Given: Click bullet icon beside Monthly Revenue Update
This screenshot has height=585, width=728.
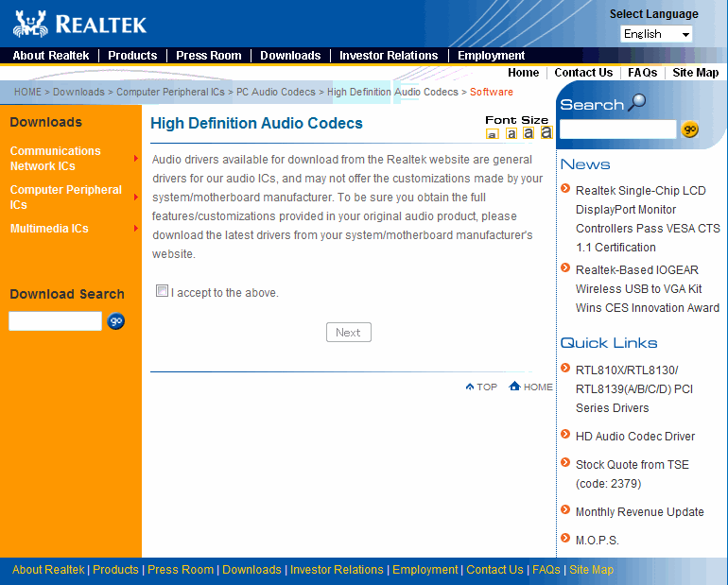Looking at the screenshot, I should tap(565, 509).
